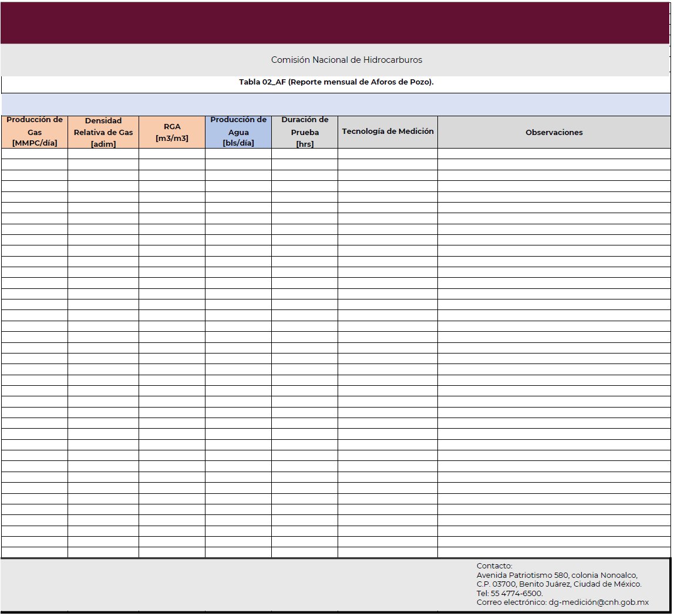Select the Avenida Patriotismo 580 address line
Screen dimensions: 674x616
[x=557, y=575]
